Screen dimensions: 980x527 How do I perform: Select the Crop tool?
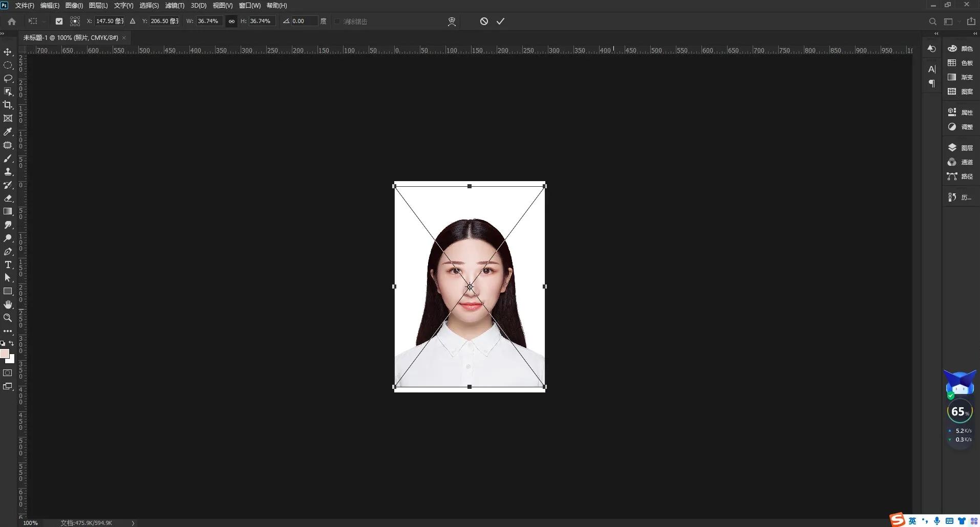point(8,105)
